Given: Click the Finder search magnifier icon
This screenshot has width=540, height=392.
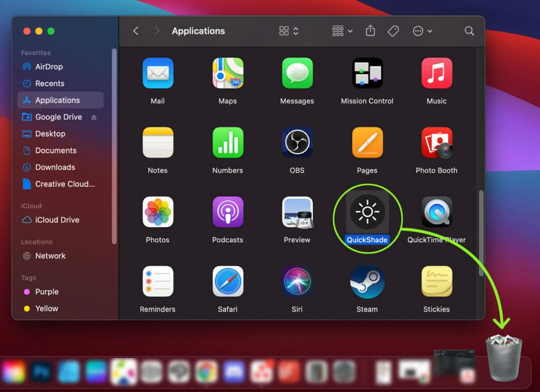Looking at the screenshot, I should click(x=469, y=31).
